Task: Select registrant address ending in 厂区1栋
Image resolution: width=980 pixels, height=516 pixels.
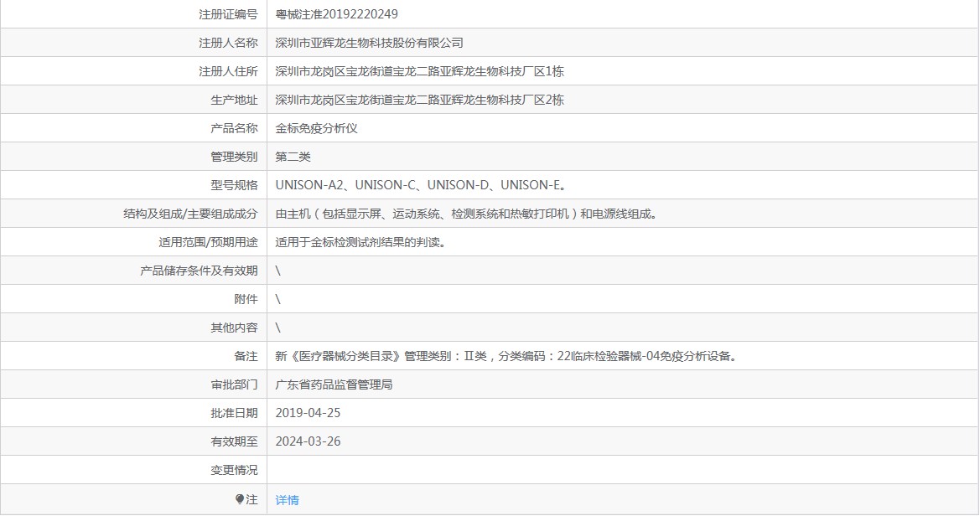Action: [x=419, y=71]
